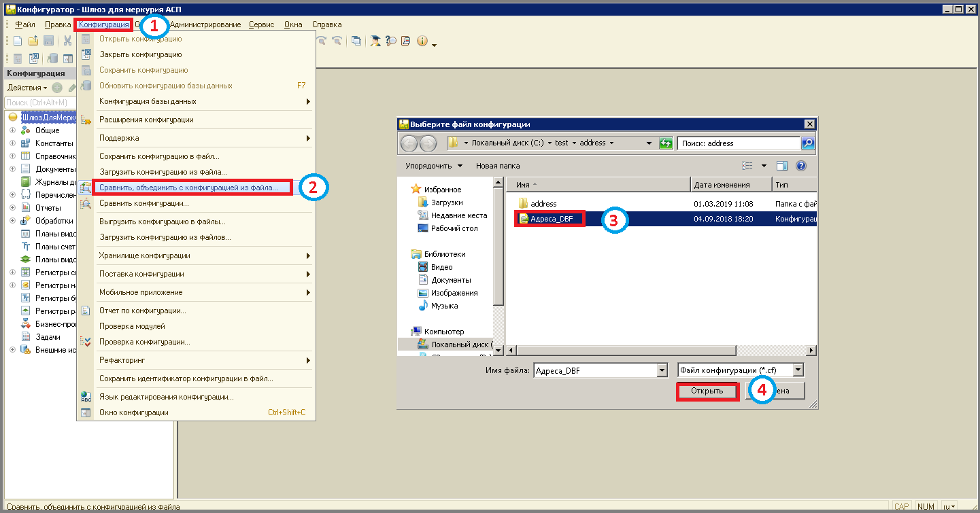
Task: Expand the Отчеты tree node
Action: [12, 208]
